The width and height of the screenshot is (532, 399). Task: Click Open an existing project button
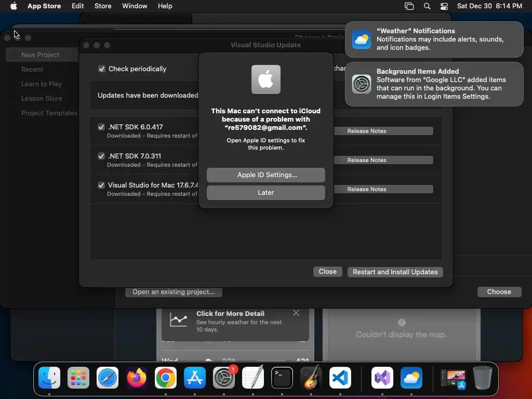(174, 292)
